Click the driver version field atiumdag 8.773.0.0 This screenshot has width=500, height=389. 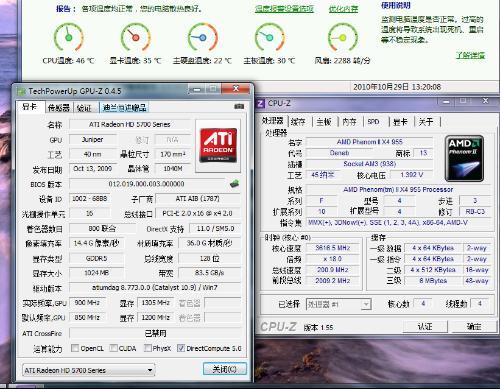pos(155,287)
